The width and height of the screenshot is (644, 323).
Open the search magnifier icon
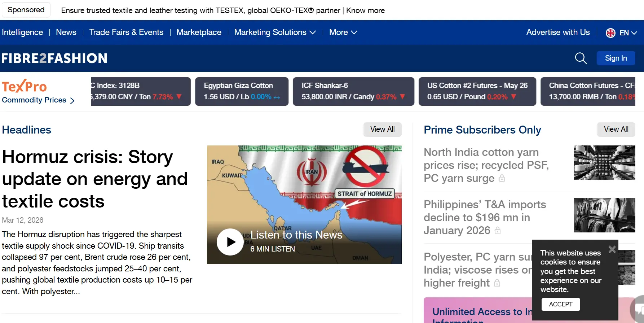pyautogui.click(x=581, y=58)
